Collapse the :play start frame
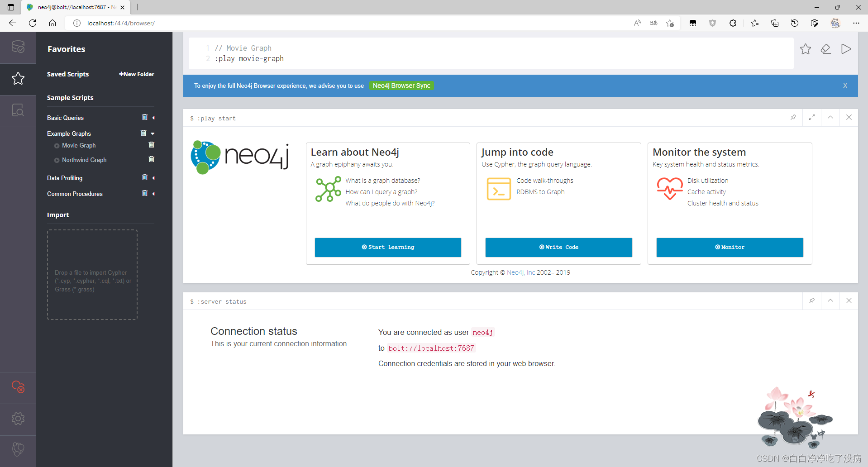The image size is (868, 467). (x=830, y=118)
